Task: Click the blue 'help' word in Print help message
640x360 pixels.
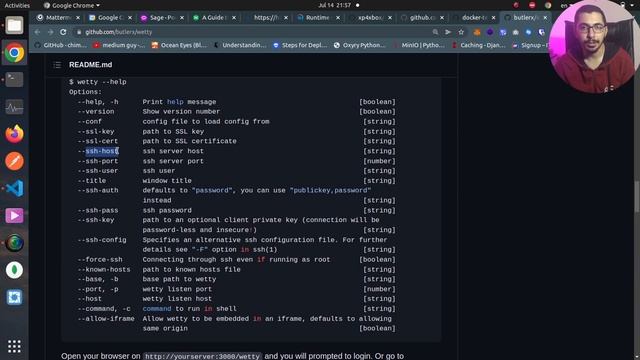Action: pos(175,102)
